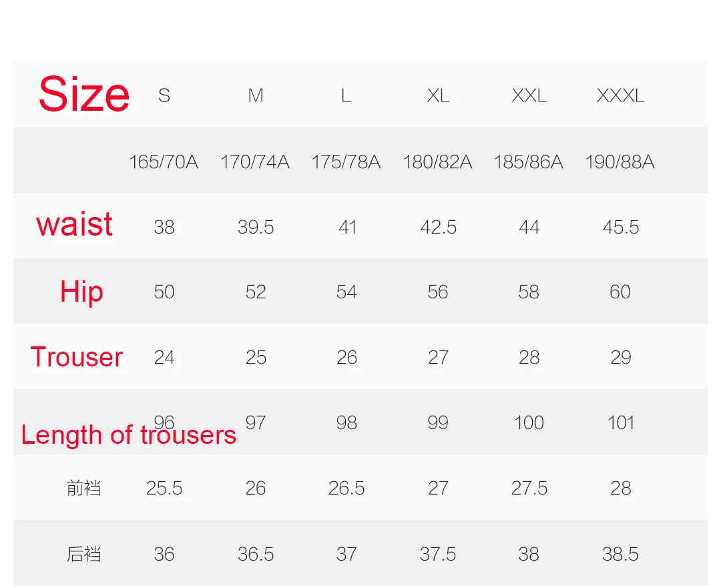Click the 前裆 row label
Image resolution: width=721 pixels, height=588 pixels.
(x=83, y=488)
